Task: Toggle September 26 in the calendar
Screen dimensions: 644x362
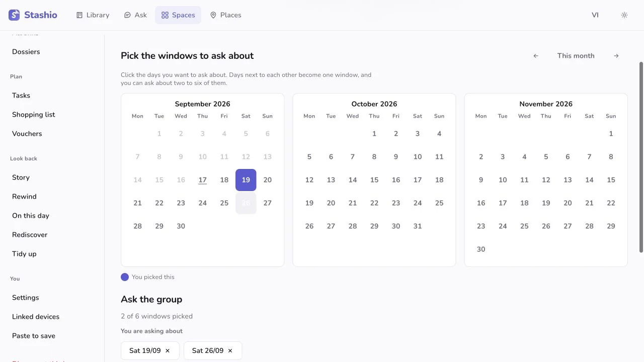Action: tap(246, 203)
